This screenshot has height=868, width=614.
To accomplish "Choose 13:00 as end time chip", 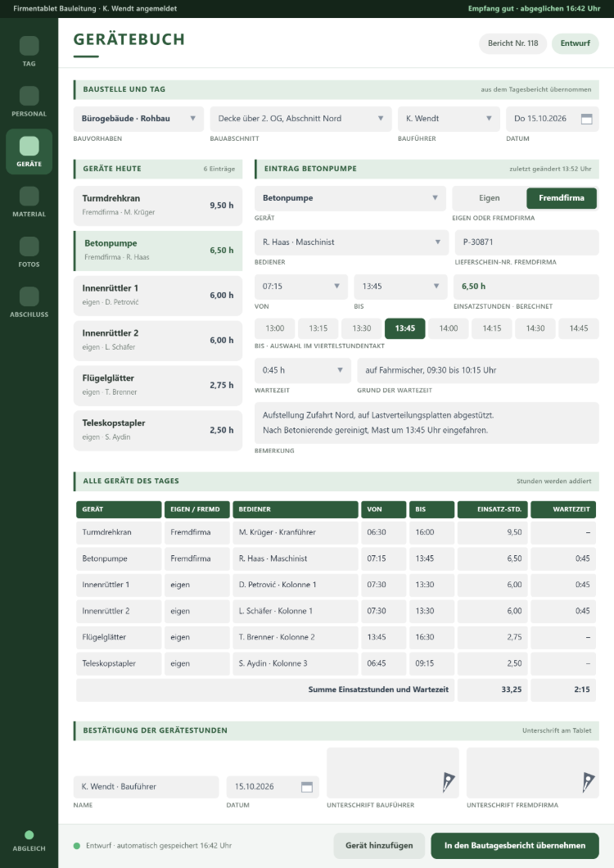I will click(x=274, y=328).
